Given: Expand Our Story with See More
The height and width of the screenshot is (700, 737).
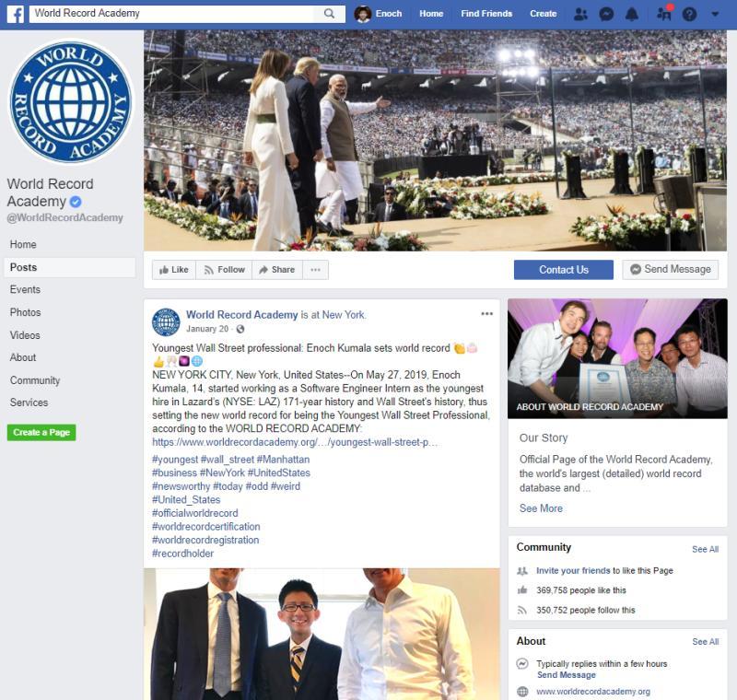Looking at the screenshot, I should click(541, 508).
